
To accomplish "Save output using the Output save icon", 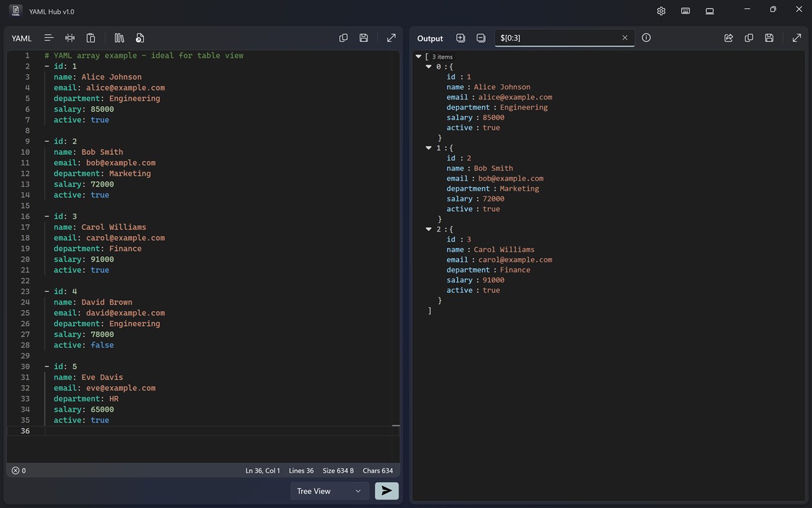I will point(769,38).
